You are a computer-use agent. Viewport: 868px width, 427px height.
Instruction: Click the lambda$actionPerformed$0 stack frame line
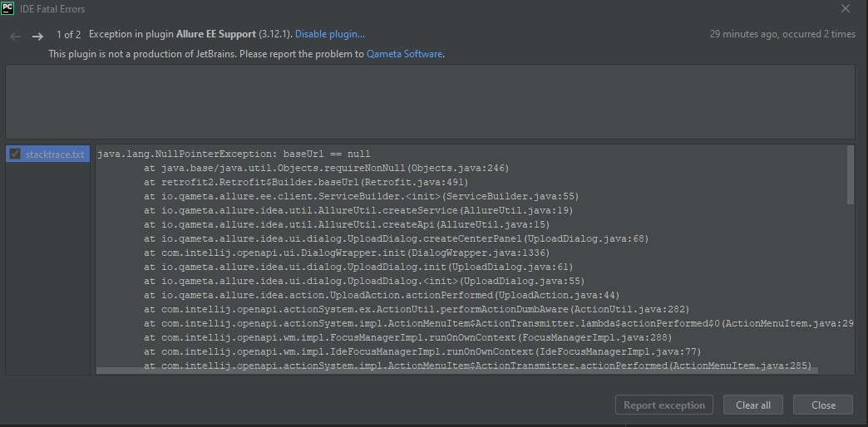(499, 323)
